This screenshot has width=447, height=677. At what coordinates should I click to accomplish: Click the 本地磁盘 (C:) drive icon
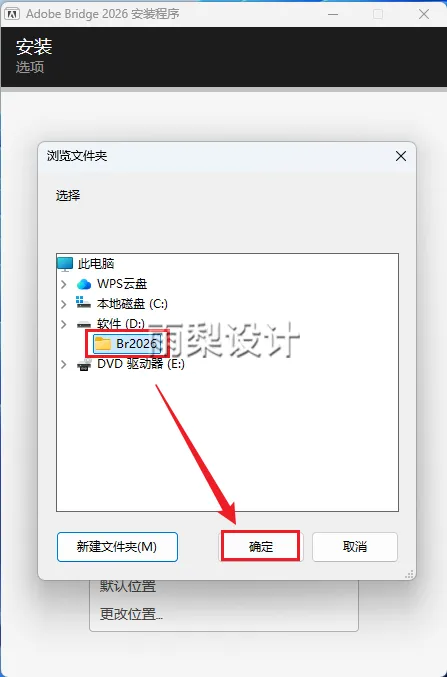[83, 302]
